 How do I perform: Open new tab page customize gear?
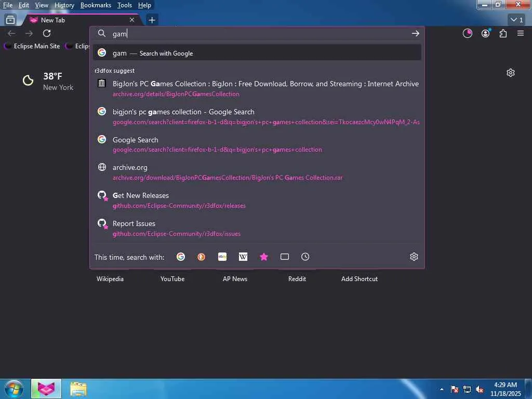(510, 73)
